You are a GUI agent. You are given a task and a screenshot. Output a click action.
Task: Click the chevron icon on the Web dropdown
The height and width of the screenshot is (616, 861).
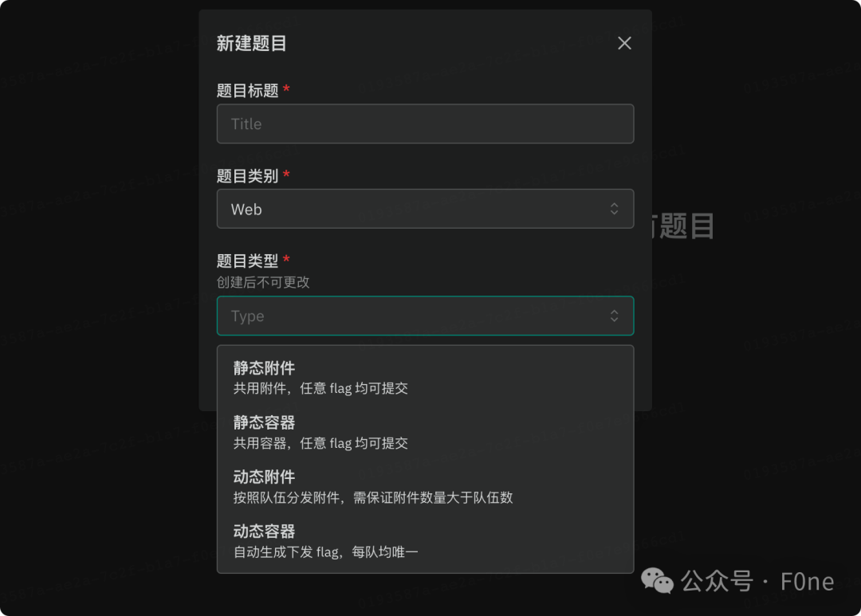[614, 209]
